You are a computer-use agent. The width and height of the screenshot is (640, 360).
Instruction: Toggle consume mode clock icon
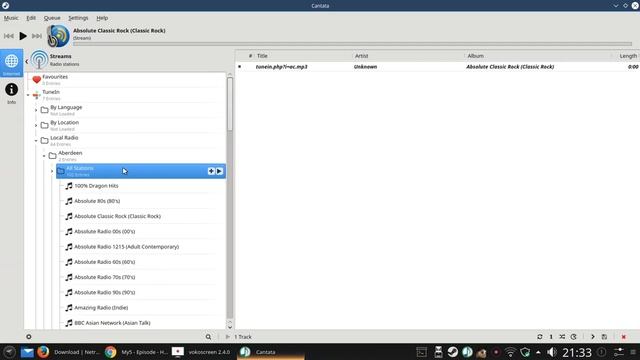(573, 337)
